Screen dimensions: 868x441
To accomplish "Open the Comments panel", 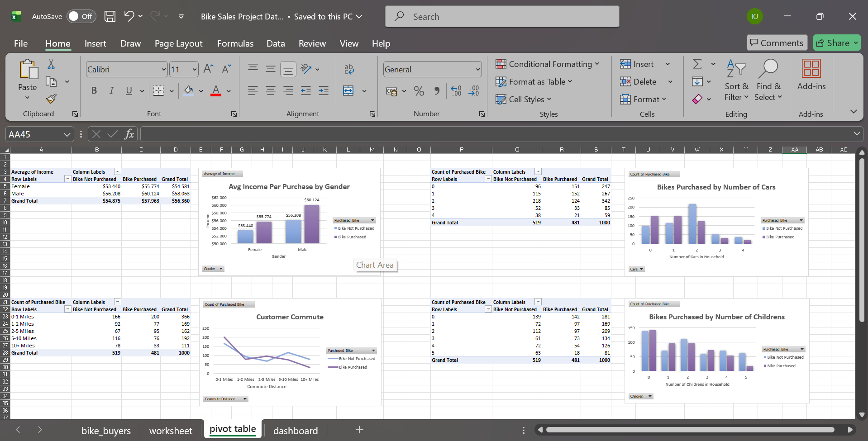I will [777, 43].
